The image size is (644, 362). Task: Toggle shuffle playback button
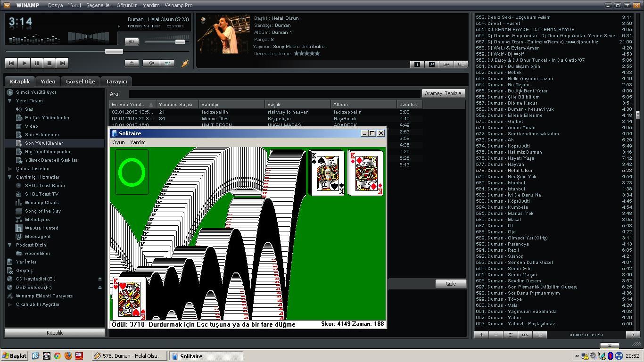coord(151,63)
